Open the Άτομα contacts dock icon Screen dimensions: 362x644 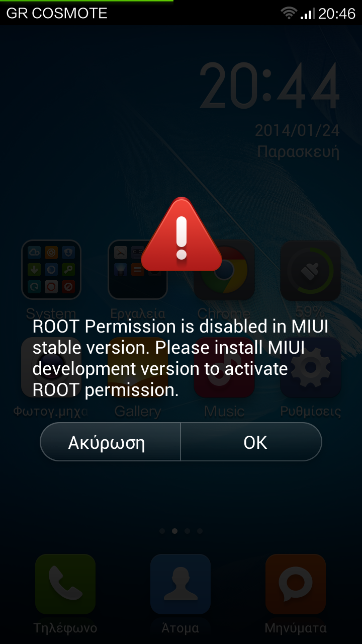pos(180,584)
